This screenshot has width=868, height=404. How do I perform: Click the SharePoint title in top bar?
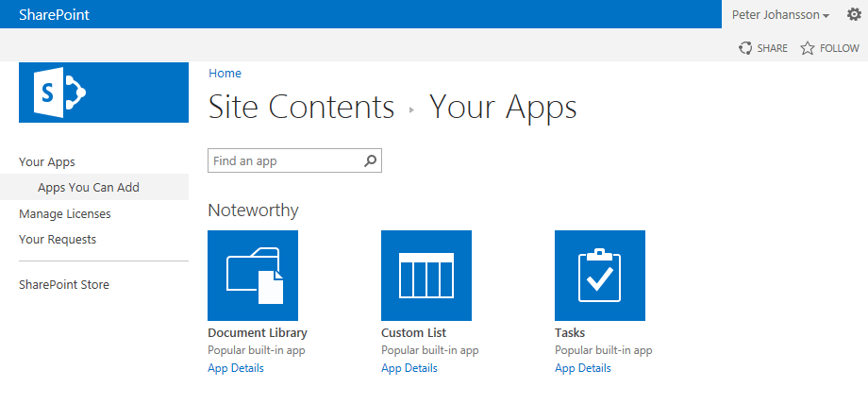click(55, 14)
